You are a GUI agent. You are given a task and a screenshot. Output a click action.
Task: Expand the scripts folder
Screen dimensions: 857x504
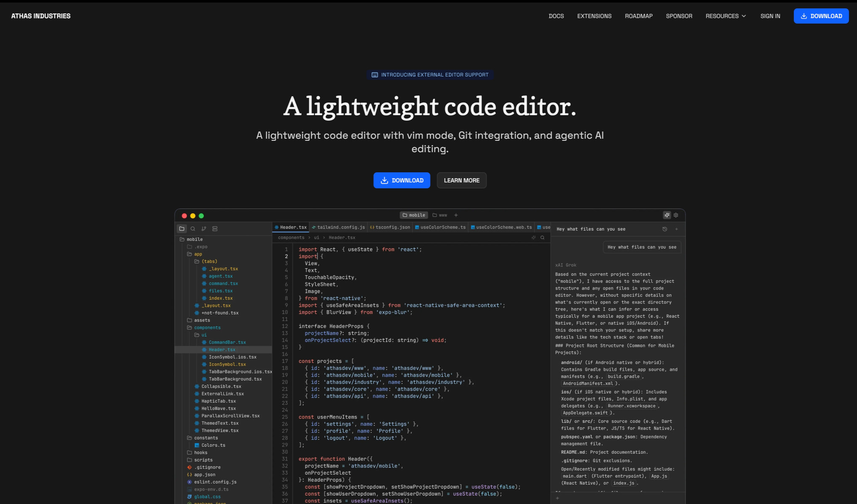(200, 460)
